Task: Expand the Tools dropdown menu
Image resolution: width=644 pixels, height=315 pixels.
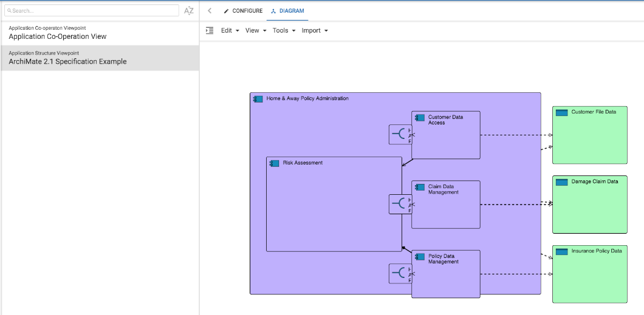Action: pyautogui.click(x=284, y=30)
